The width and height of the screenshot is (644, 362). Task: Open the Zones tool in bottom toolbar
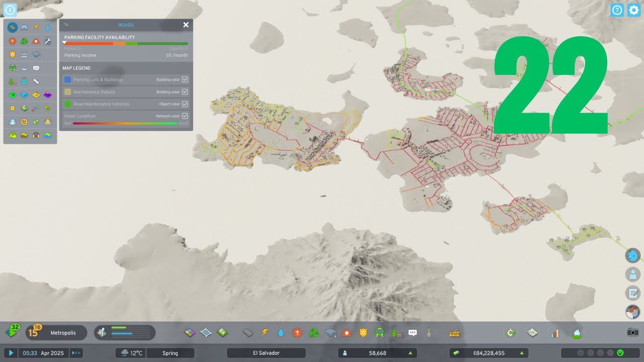[x=190, y=332]
